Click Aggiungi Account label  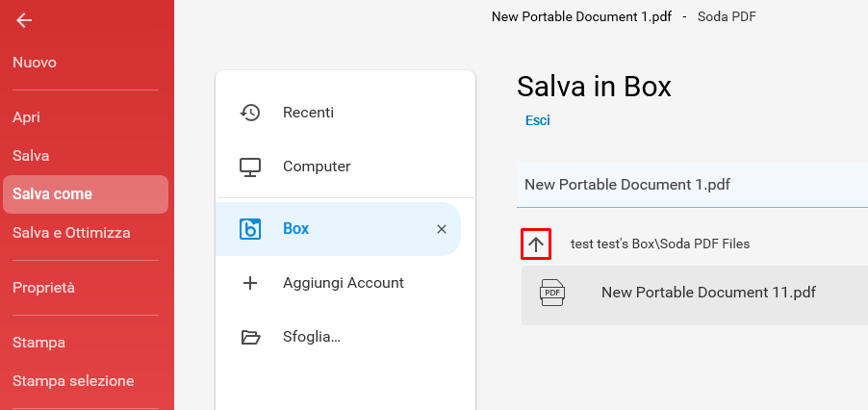[344, 283]
